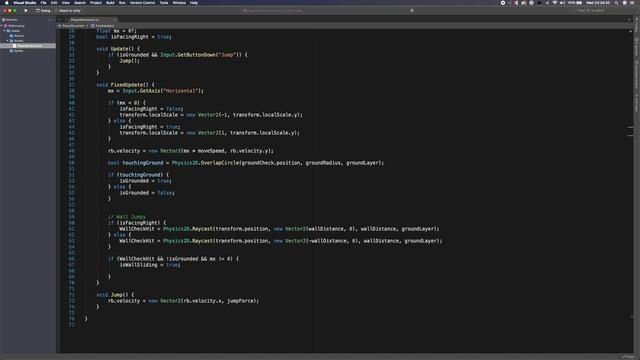Open the FixedUpdate() member breadcrumb dropdown
The height and width of the screenshot is (360, 640).
pyautogui.click(x=103, y=26)
